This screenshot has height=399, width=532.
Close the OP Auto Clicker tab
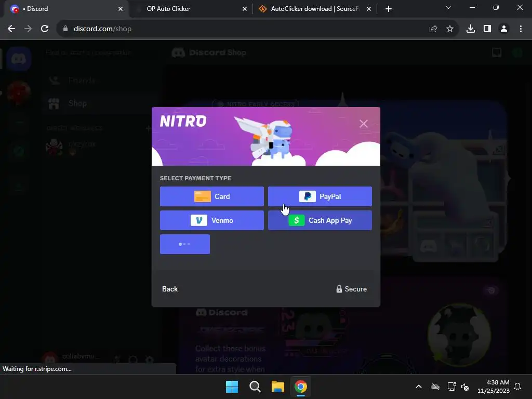[x=245, y=9]
